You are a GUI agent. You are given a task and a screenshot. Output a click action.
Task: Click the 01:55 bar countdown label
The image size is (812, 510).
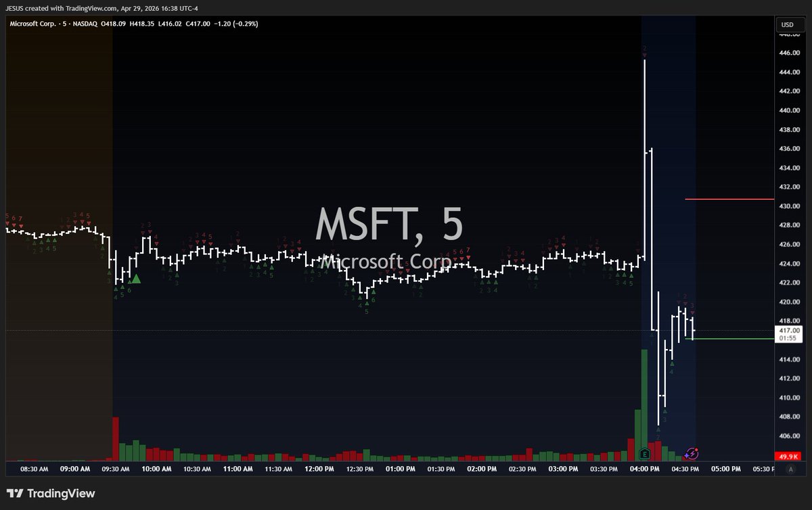tap(786, 338)
